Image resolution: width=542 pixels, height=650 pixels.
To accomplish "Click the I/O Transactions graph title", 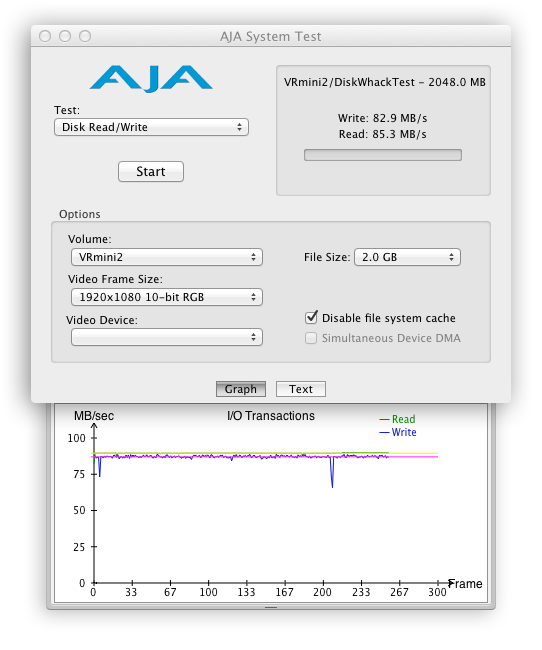I will point(271,416).
